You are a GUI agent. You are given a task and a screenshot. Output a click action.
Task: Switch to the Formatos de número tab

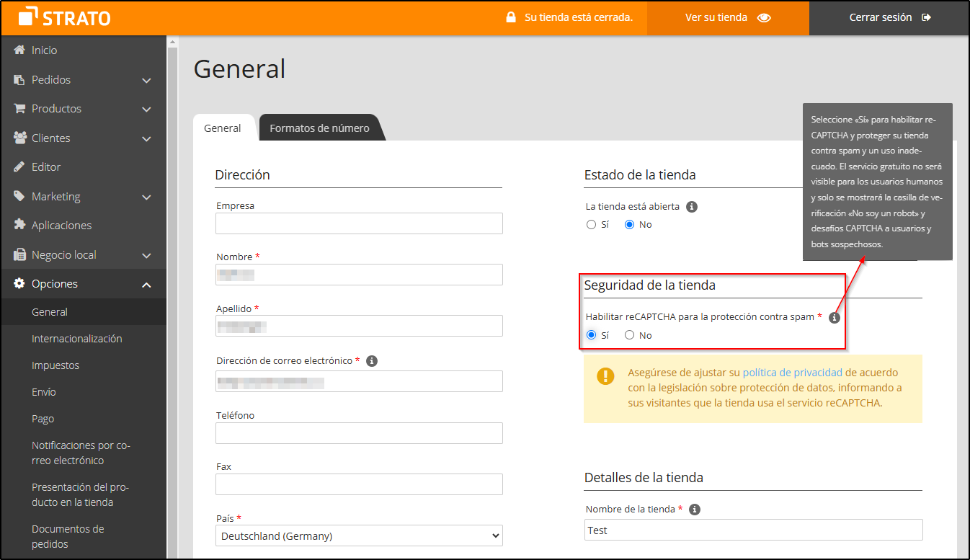point(320,128)
